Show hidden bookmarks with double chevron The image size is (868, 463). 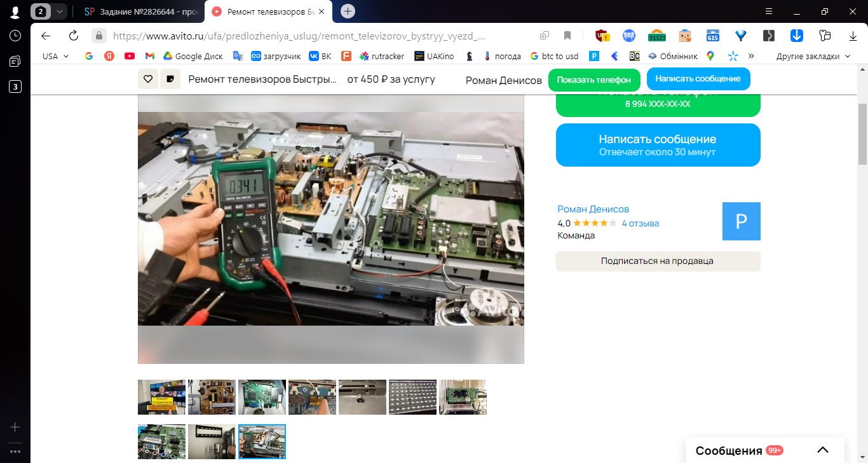(751, 56)
